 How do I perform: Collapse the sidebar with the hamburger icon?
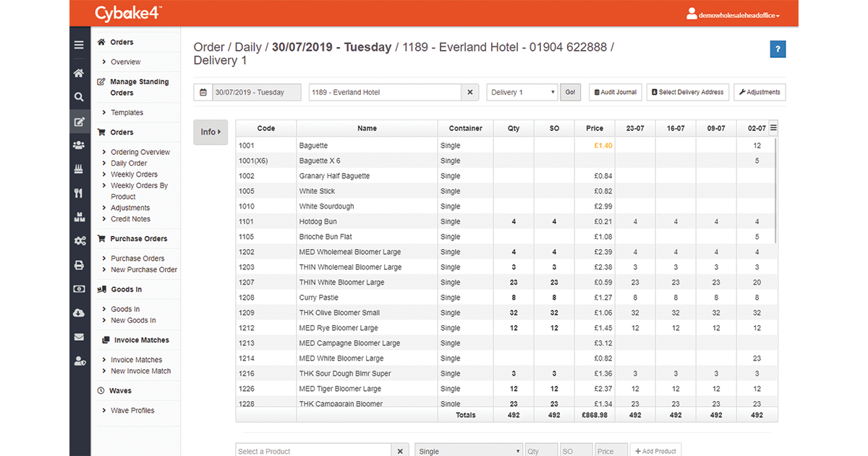coord(79,44)
